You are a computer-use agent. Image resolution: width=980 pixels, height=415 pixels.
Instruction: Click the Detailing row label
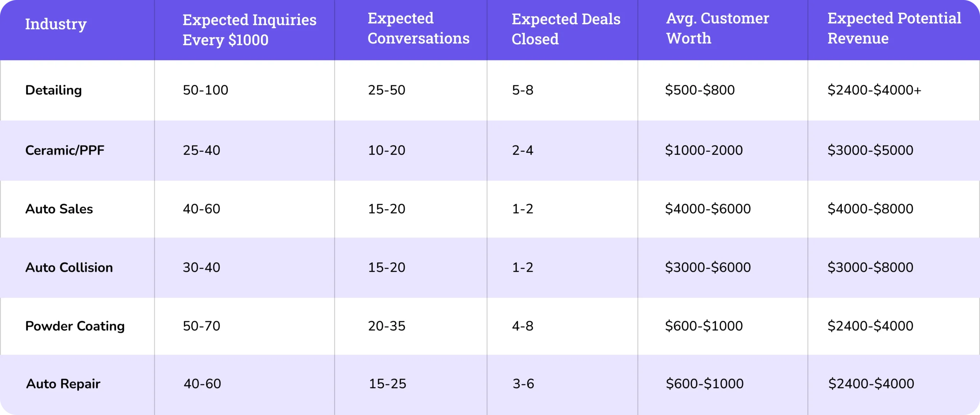click(x=54, y=90)
